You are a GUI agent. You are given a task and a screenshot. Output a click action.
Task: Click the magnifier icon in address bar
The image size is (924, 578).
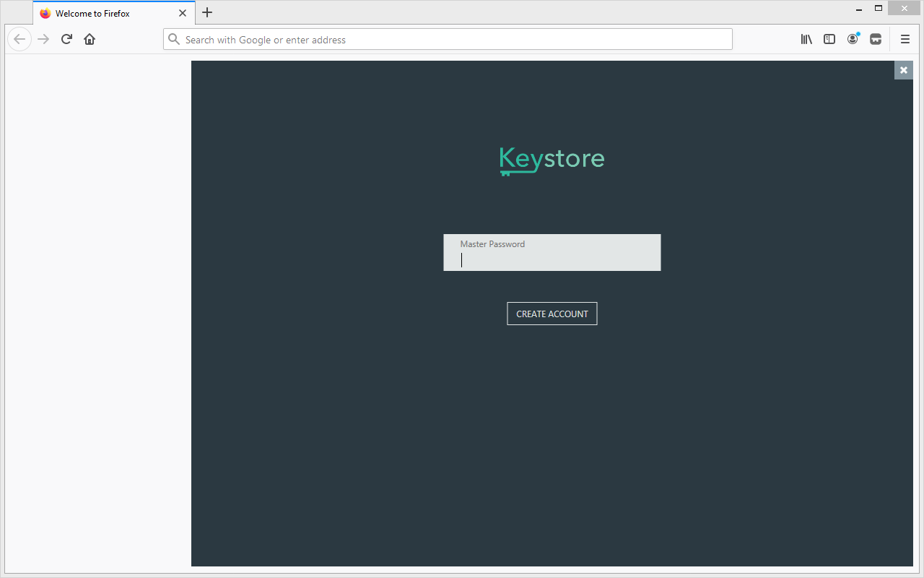[x=174, y=40]
